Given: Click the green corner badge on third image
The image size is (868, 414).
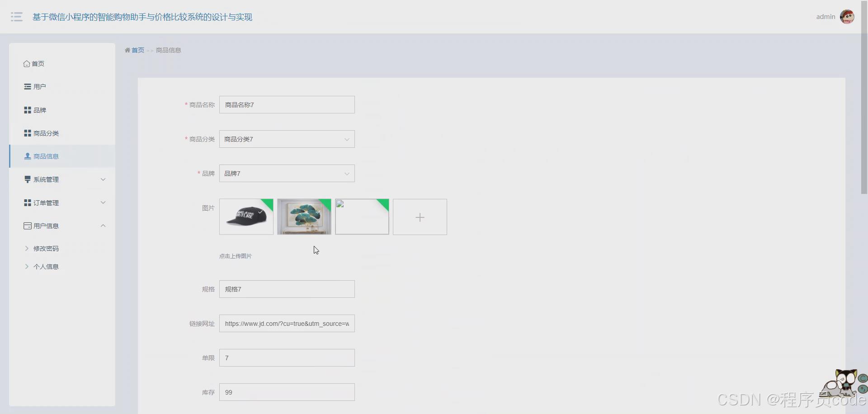Looking at the screenshot, I should (x=383, y=205).
